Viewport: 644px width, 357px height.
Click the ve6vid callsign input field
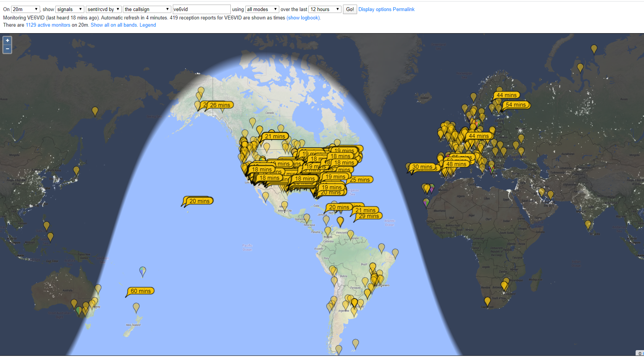(x=201, y=9)
